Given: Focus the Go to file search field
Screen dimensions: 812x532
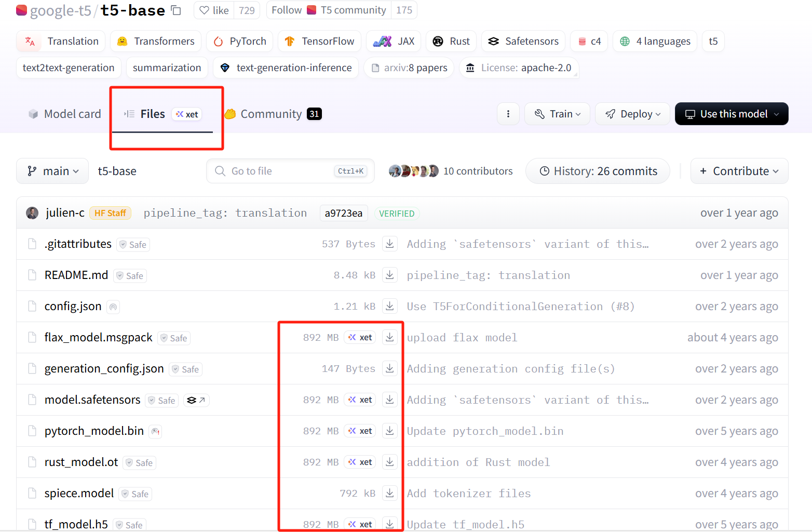Looking at the screenshot, I should 290,171.
